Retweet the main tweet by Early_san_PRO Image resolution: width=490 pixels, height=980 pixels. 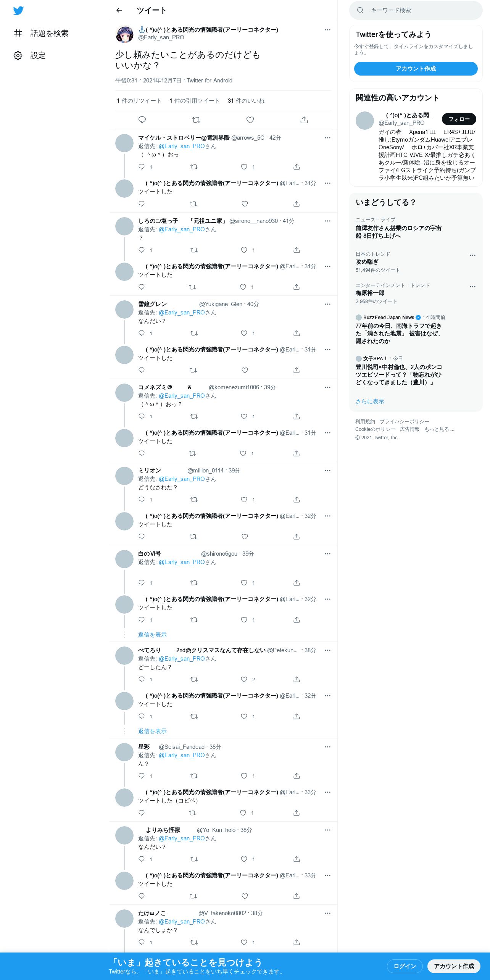tap(196, 120)
